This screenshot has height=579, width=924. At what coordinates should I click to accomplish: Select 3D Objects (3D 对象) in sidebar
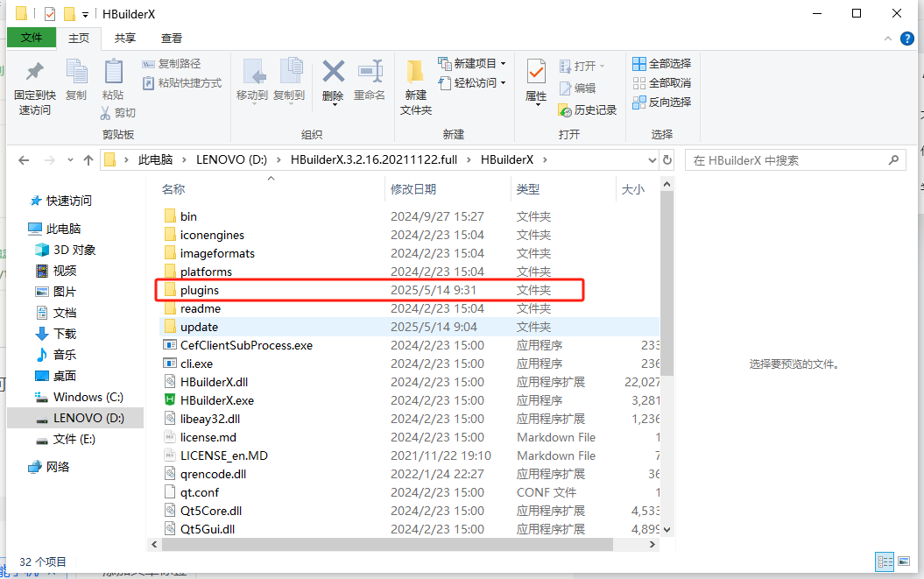[x=66, y=250]
